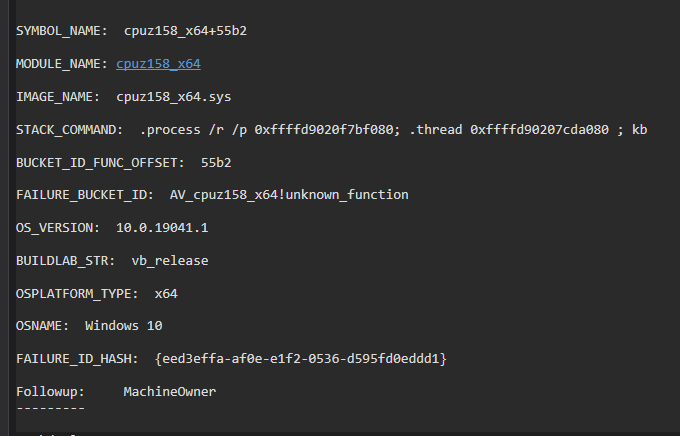Click the OSNAME value Windows 10

tap(124, 326)
